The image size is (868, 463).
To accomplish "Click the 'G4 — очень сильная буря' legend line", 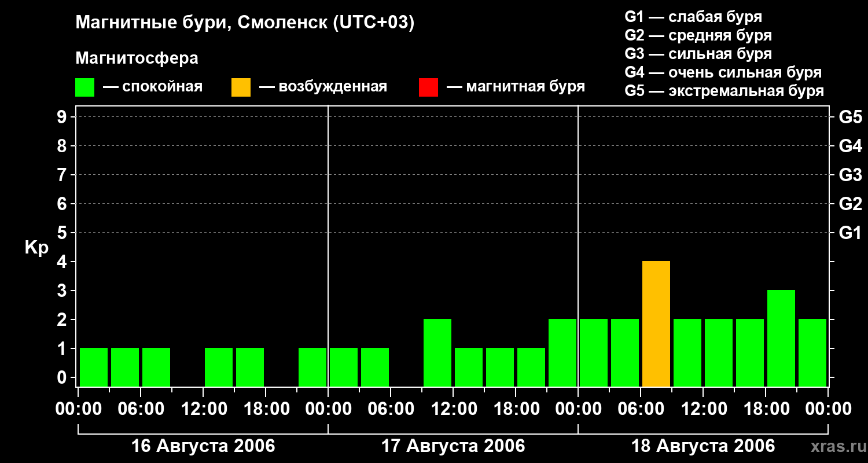I will [x=723, y=72].
